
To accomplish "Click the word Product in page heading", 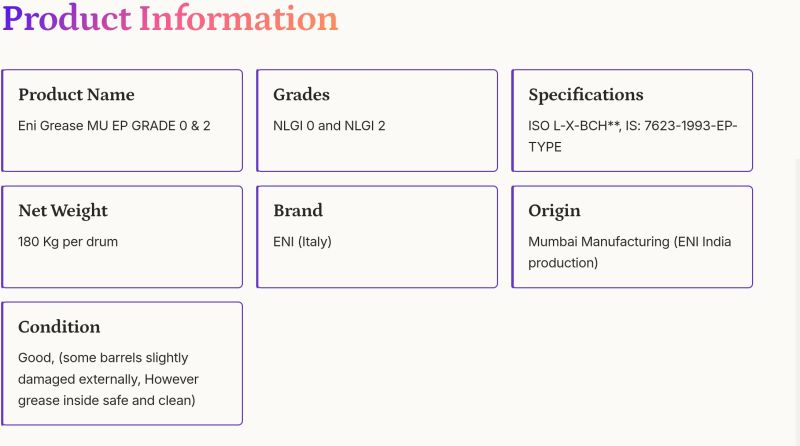I will tap(66, 18).
